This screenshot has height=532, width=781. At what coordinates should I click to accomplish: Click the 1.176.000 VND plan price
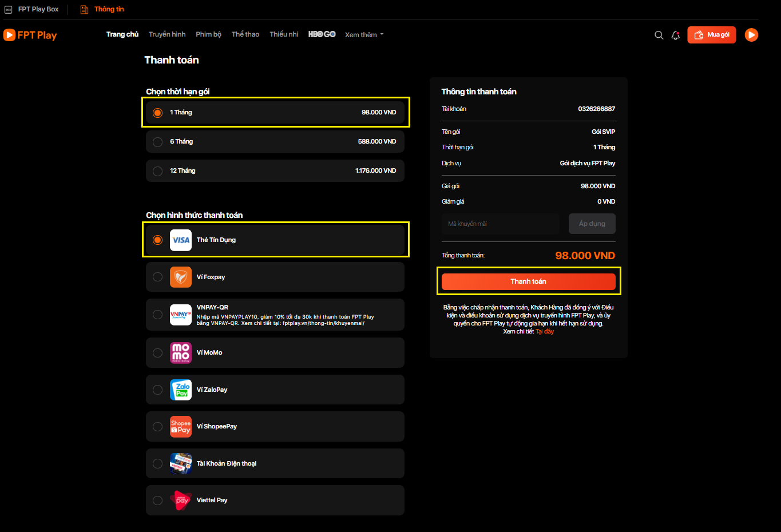pos(376,171)
